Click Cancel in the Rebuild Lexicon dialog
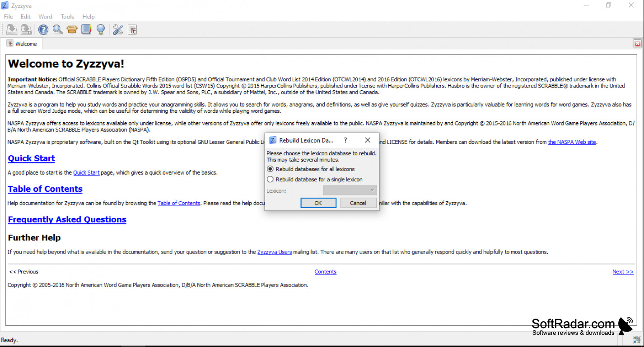 point(358,203)
